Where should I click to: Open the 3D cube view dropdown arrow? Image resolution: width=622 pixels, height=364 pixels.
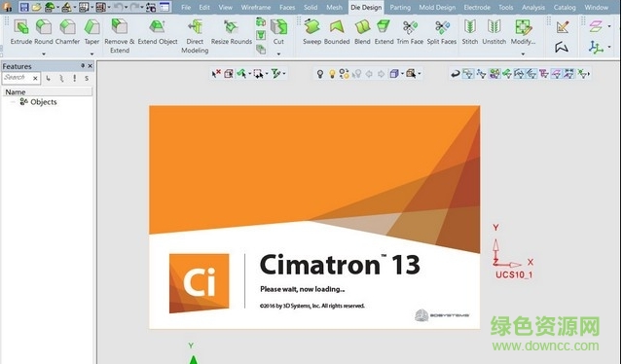402,74
